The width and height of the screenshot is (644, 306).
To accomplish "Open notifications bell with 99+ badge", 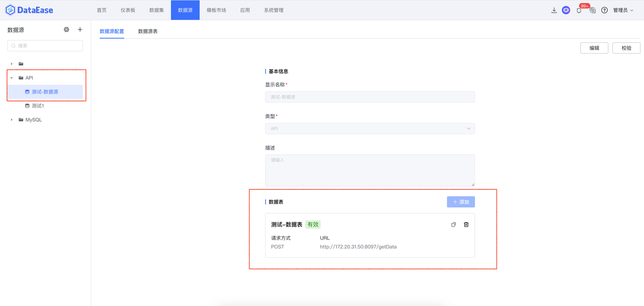I will pos(579,11).
